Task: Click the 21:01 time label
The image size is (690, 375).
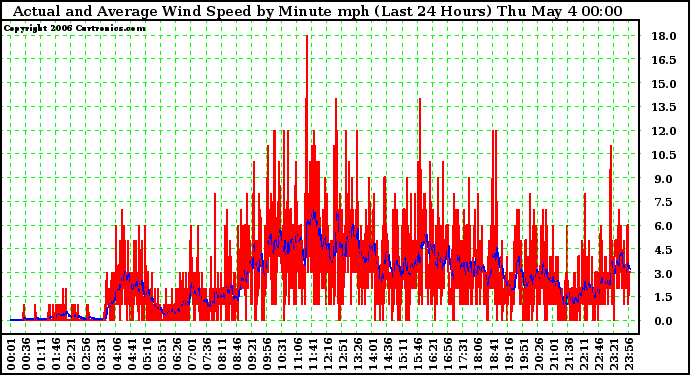Action: coord(554,355)
